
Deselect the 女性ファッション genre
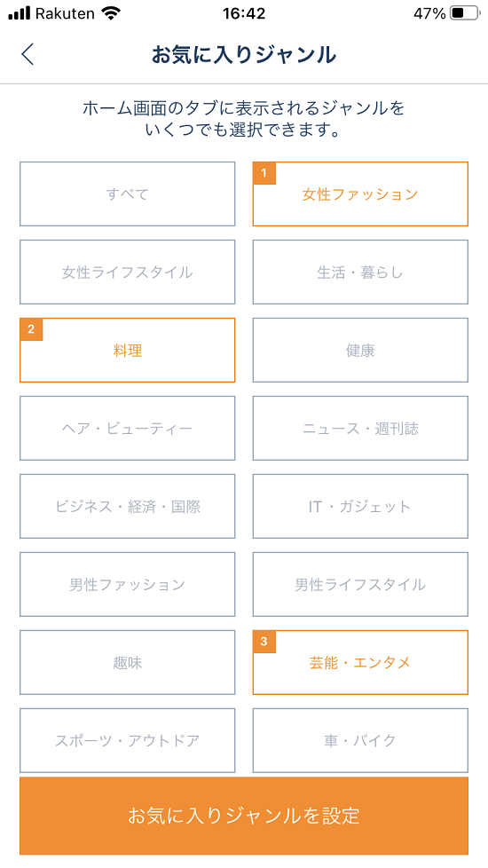point(360,193)
